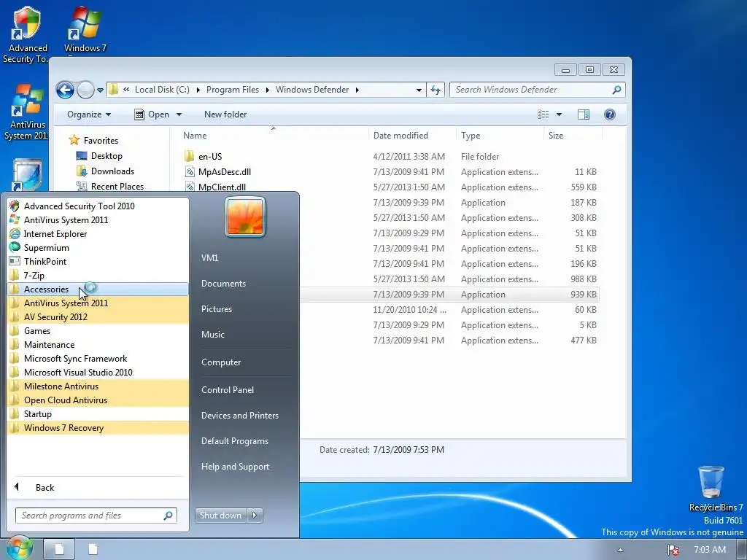The height and width of the screenshot is (560, 747).
Task: Toggle the preview pane button
Action: tap(583, 114)
